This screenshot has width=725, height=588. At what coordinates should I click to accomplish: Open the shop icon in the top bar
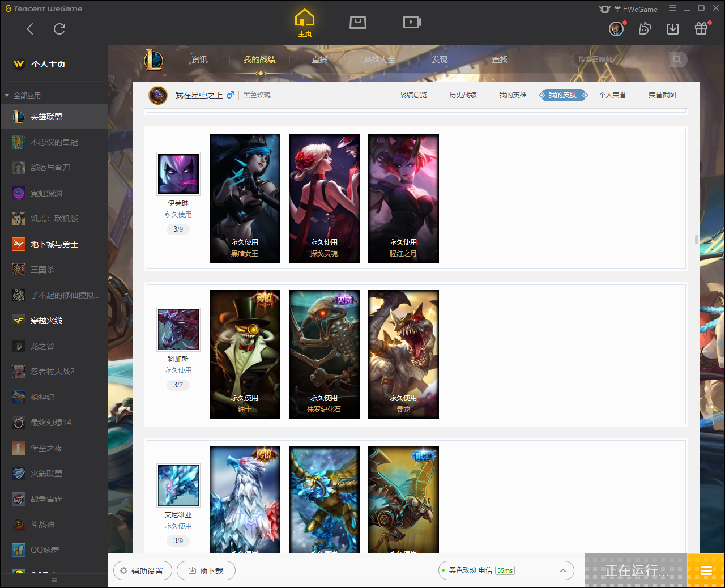pyautogui.click(x=358, y=22)
